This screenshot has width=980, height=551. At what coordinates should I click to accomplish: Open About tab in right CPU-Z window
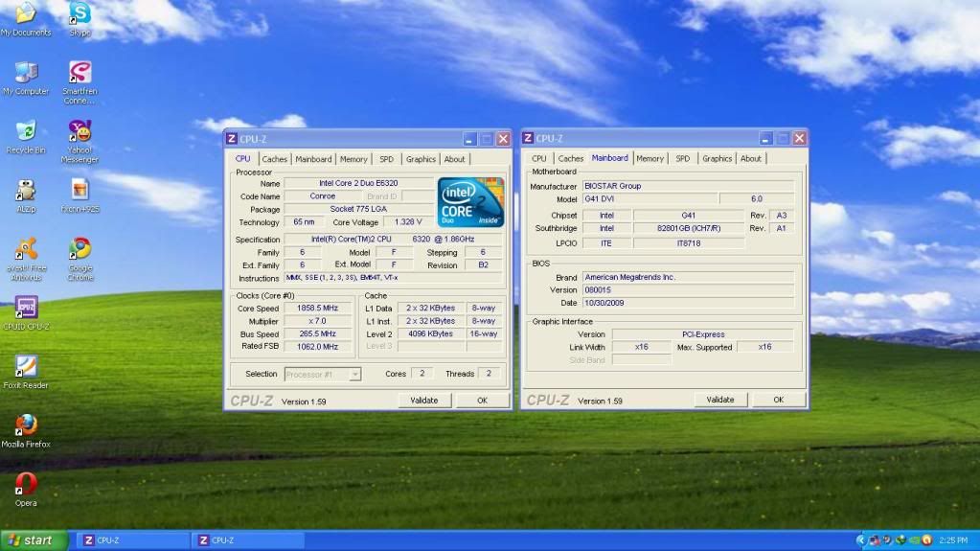(x=751, y=159)
